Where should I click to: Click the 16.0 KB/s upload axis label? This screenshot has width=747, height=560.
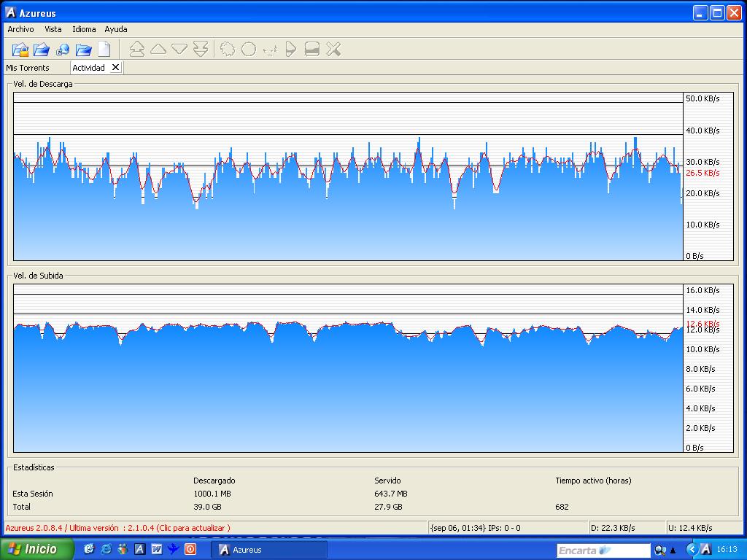(703, 290)
